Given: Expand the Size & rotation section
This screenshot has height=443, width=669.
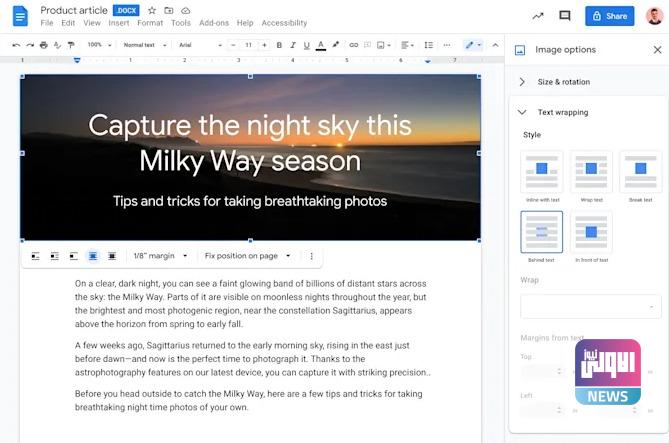Looking at the screenshot, I should coord(563,82).
